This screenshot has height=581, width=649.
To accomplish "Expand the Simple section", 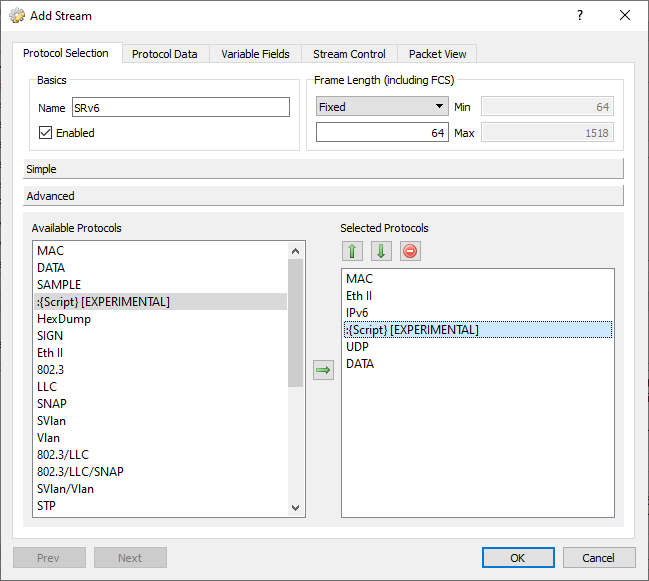I will 323,169.
